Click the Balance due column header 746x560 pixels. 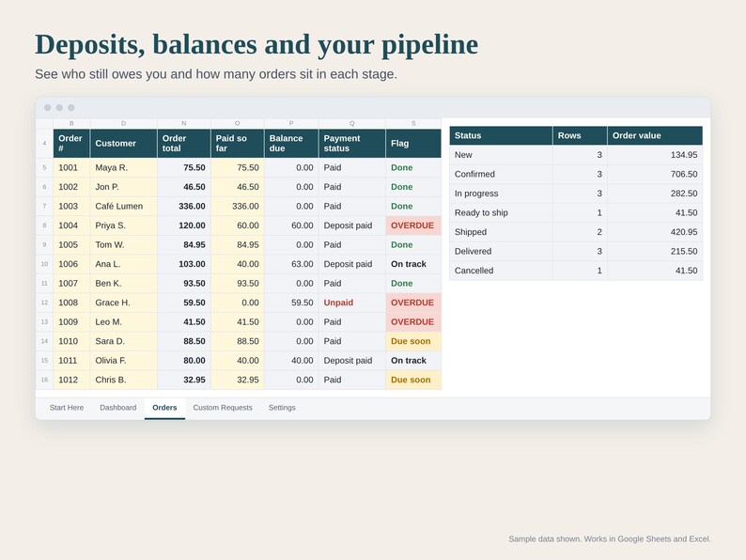[x=291, y=143]
